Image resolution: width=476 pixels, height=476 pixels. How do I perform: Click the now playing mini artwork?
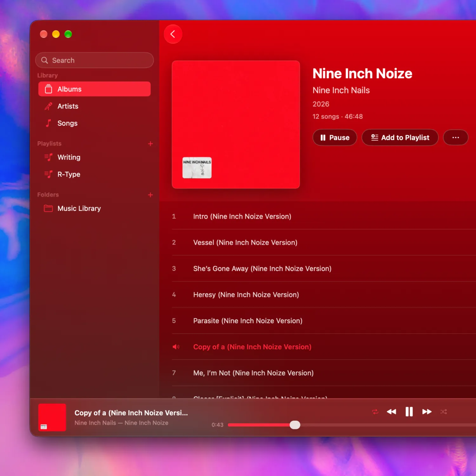[x=52, y=417]
